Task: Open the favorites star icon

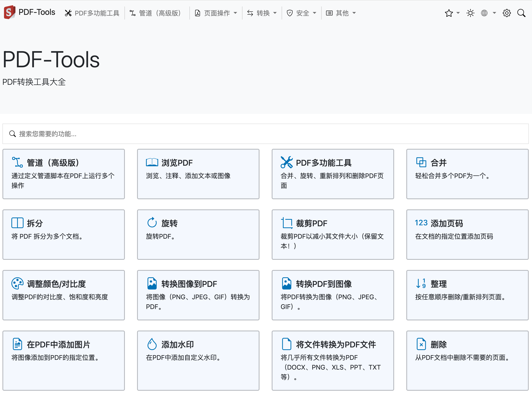Action: click(449, 13)
